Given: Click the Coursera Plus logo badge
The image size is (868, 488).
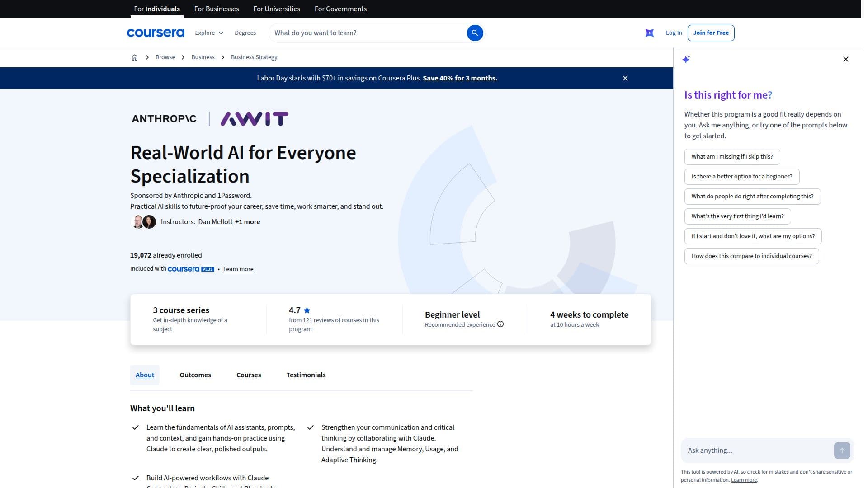Looking at the screenshot, I should pyautogui.click(x=191, y=269).
